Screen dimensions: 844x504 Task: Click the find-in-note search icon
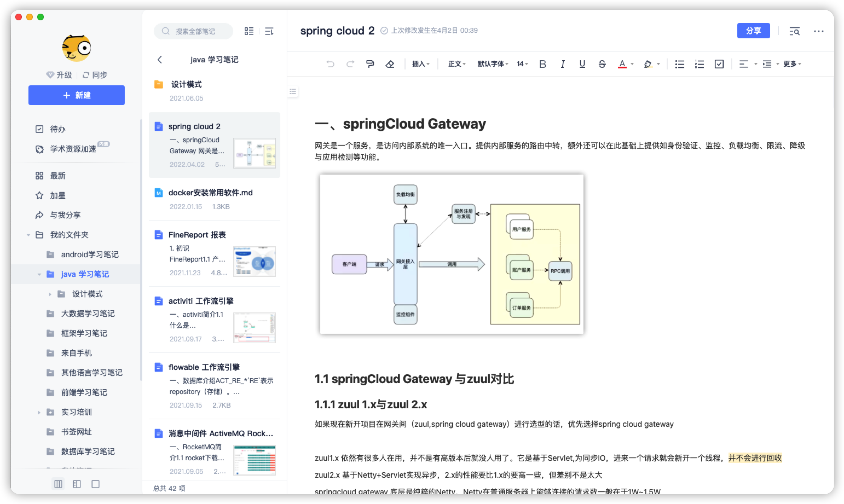(794, 31)
